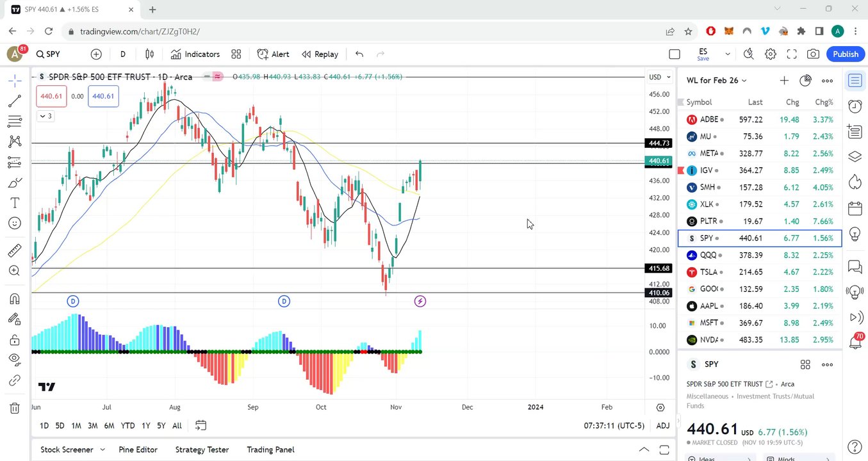
Task: Toggle the red flag on IGV row
Action: point(681,170)
